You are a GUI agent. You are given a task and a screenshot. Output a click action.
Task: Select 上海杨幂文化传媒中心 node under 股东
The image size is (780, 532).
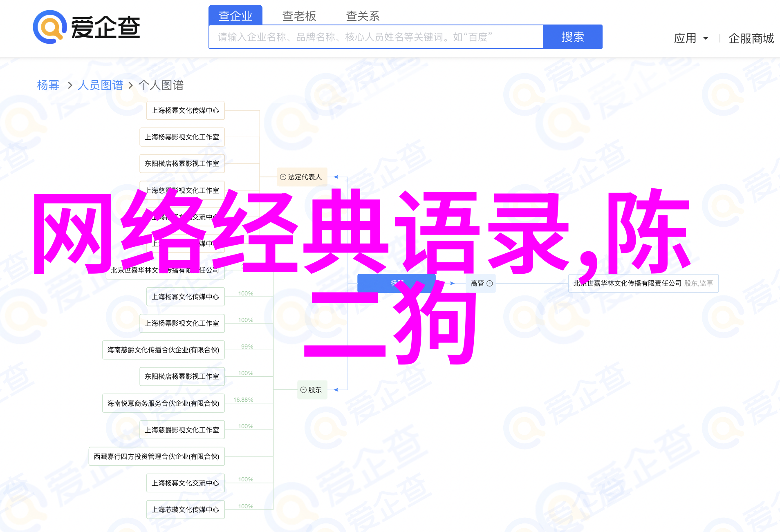tap(186, 297)
